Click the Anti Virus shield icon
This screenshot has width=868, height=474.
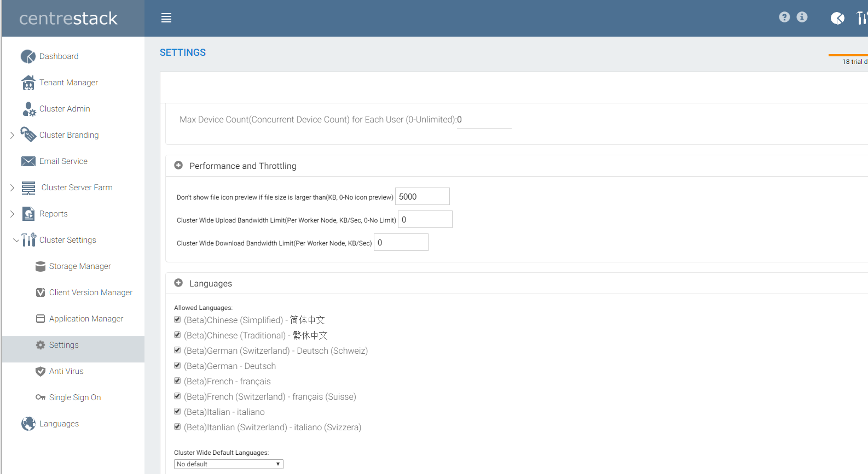[x=40, y=371]
